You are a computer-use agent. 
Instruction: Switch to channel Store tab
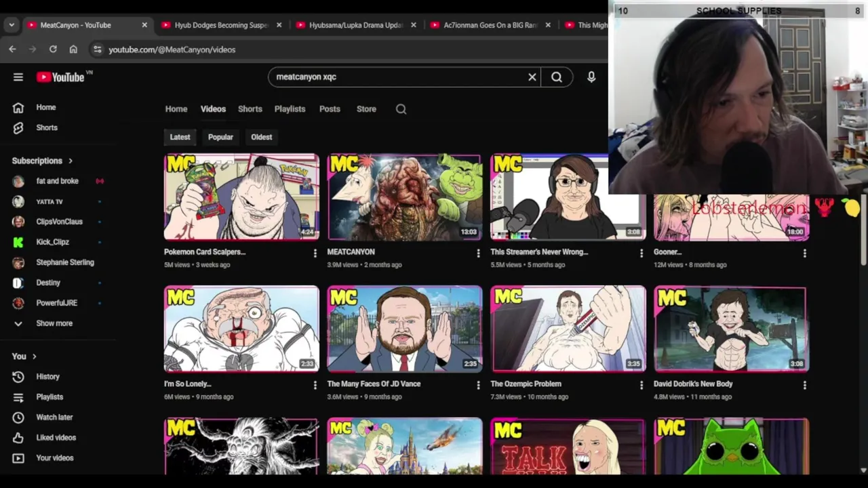pyautogui.click(x=366, y=109)
